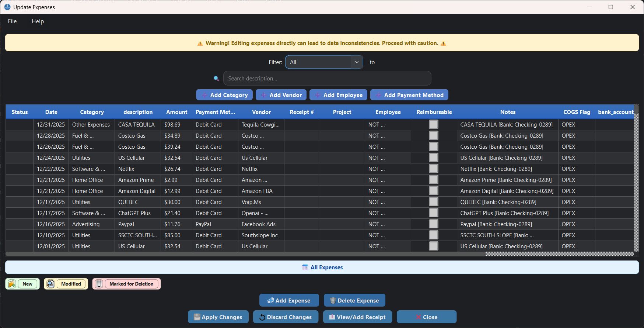
Task: Open the Filter dropdown set to All
Action: (324, 62)
